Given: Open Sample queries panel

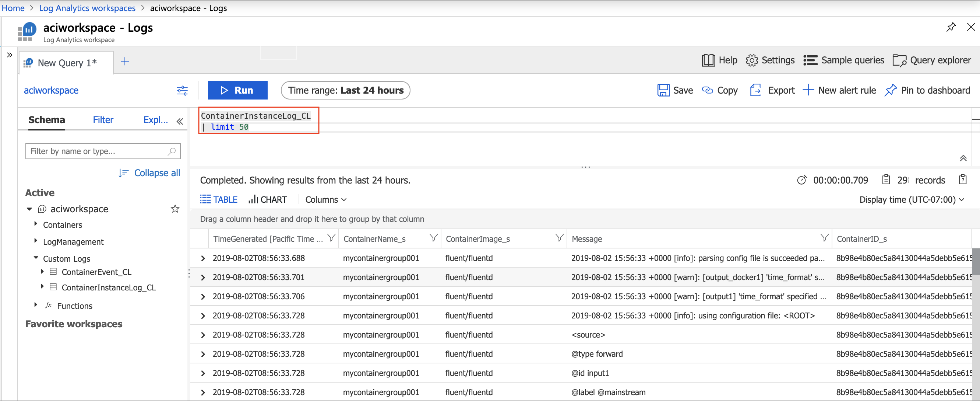Looking at the screenshot, I should coord(845,61).
